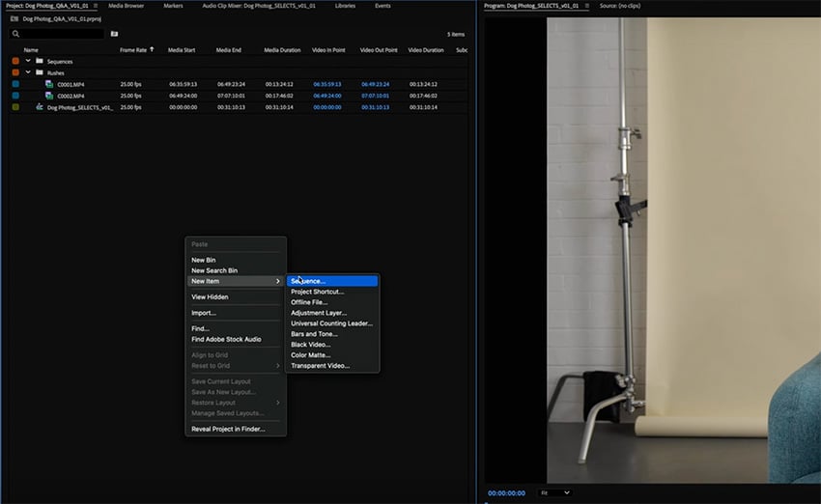
Task: Click blue label swatch of C0002.MP4
Action: 15,96
